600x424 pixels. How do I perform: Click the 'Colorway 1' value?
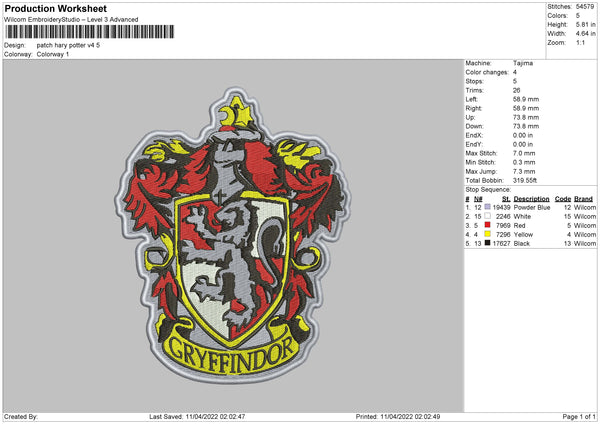(53, 54)
